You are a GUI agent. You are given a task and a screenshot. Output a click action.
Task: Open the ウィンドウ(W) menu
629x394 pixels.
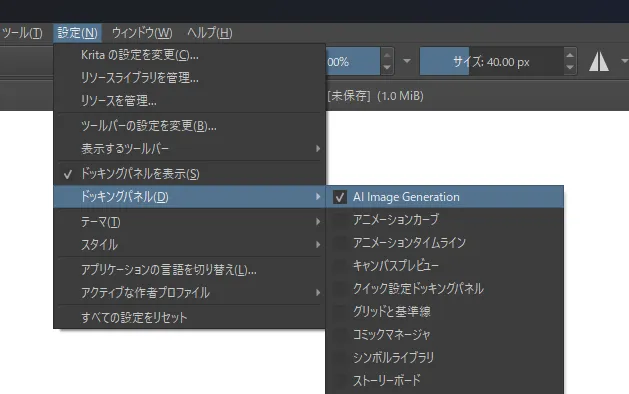(x=142, y=33)
